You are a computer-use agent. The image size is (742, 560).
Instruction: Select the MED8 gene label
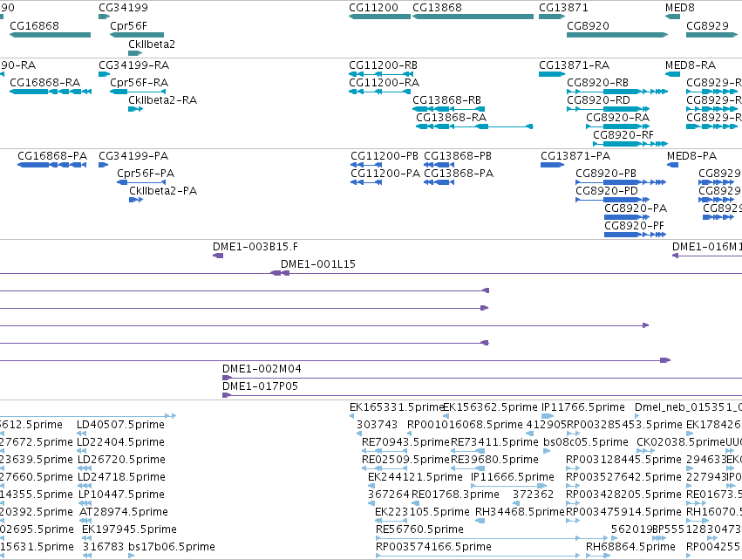pyautogui.click(x=679, y=8)
